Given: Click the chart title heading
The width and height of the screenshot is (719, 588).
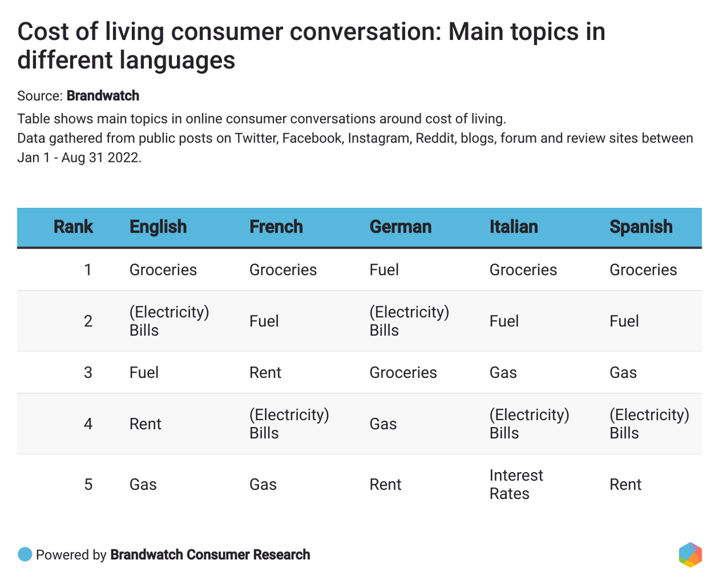Looking at the screenshot, I should 311,46.
